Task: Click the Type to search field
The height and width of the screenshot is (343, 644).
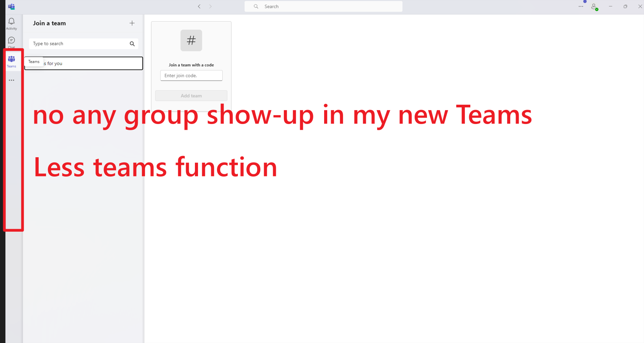Action: coord(84,44)
